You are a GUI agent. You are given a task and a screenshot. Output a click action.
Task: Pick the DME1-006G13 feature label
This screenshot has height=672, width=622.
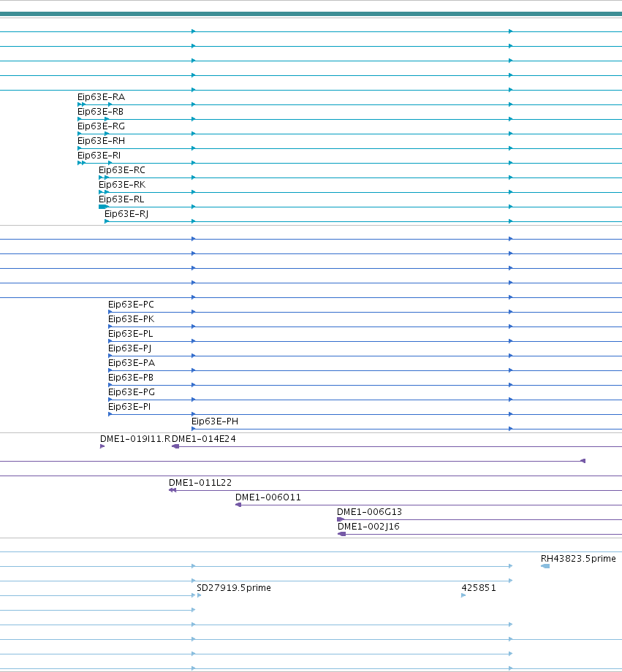tap(369, 512)
